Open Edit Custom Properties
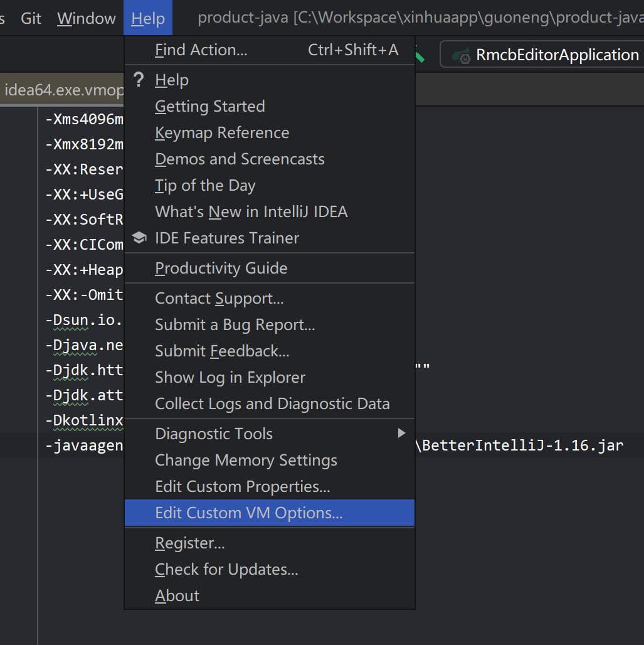The image size is (644, 645). [x=270, y=486]
